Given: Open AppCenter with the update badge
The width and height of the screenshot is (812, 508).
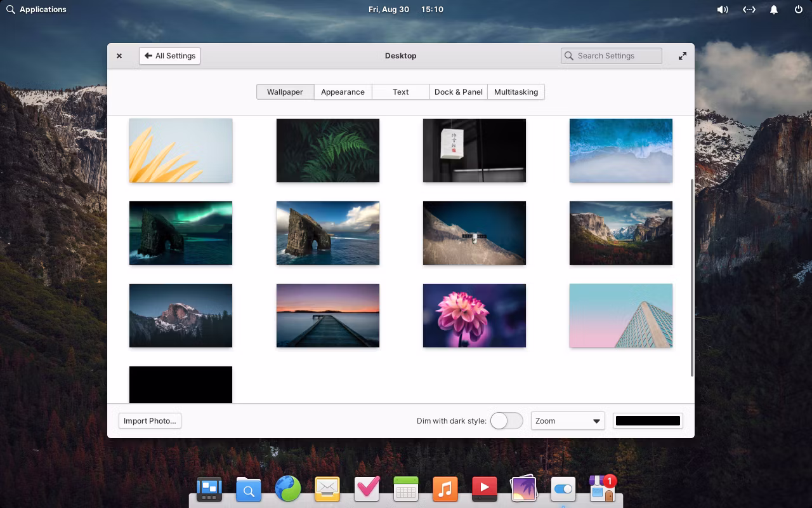Looking at the screenshot, I should [601, 489].
